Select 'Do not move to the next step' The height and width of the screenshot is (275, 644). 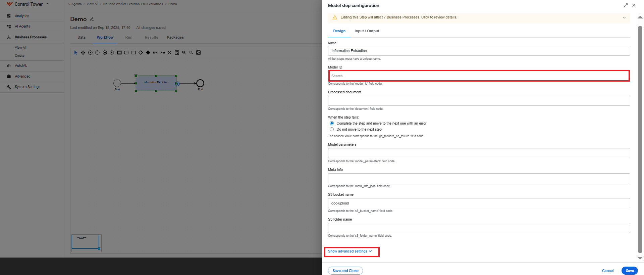[x=332, y=129]
